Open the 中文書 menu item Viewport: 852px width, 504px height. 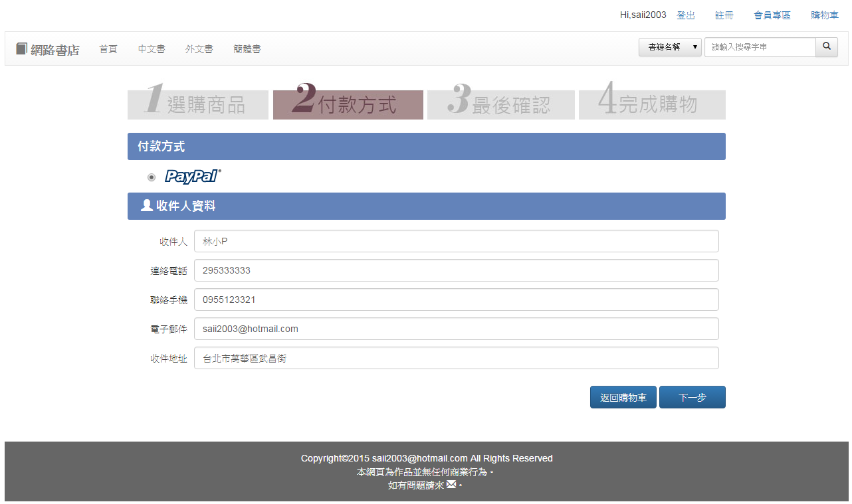click(152, 49)
